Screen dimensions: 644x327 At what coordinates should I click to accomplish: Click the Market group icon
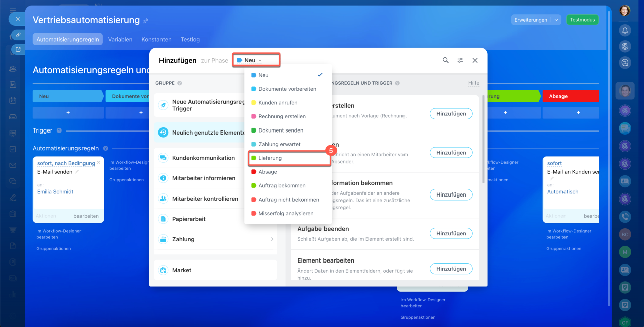pos(163,270)
